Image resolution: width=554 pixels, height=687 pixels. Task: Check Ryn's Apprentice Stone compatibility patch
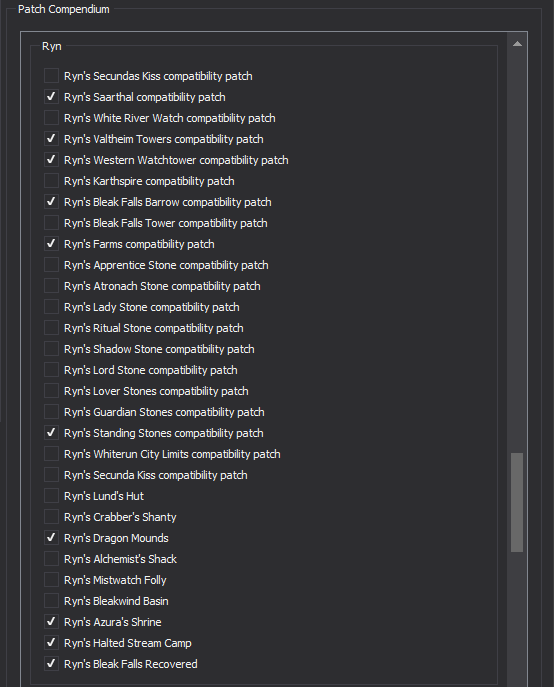click(51, 265)
